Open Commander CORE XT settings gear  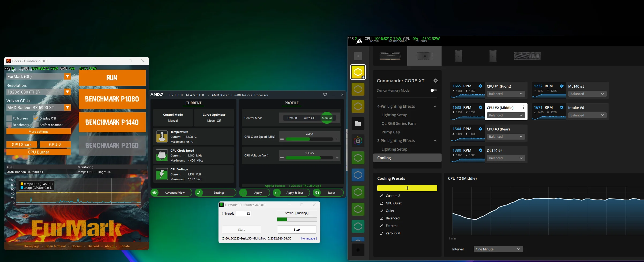click(435, 81)
